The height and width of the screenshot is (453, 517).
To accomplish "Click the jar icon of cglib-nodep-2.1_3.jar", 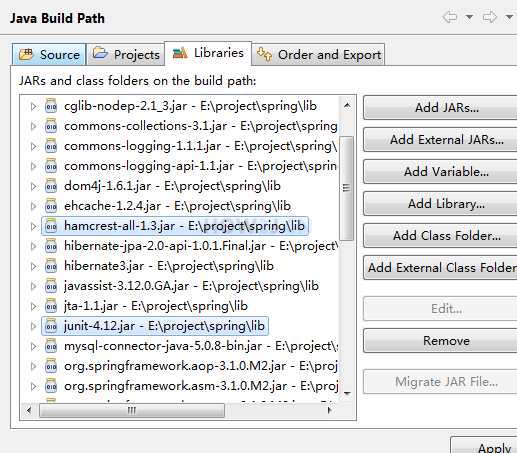I will [51, 106].
